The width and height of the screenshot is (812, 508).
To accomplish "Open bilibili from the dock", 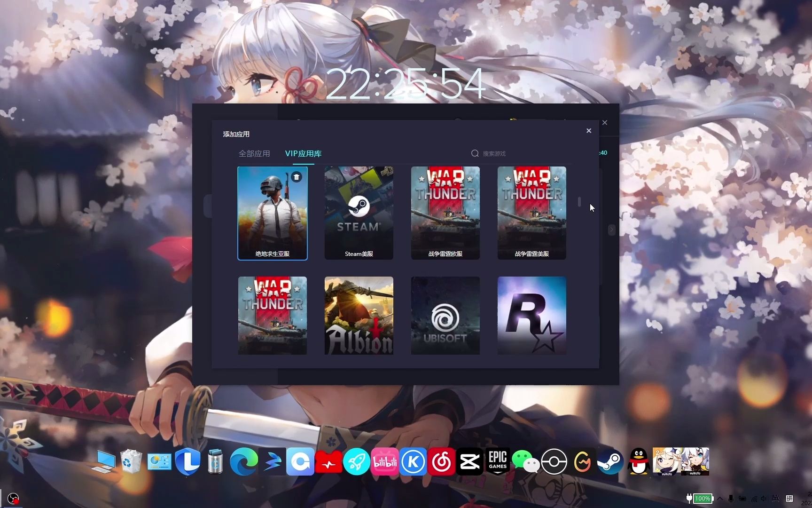I will pos(385,461).
